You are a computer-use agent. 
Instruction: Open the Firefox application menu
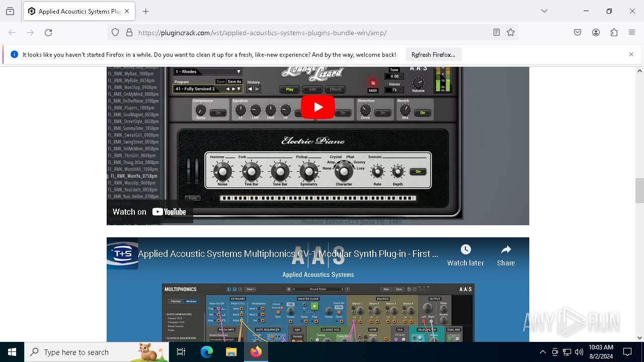click(632, 33)
